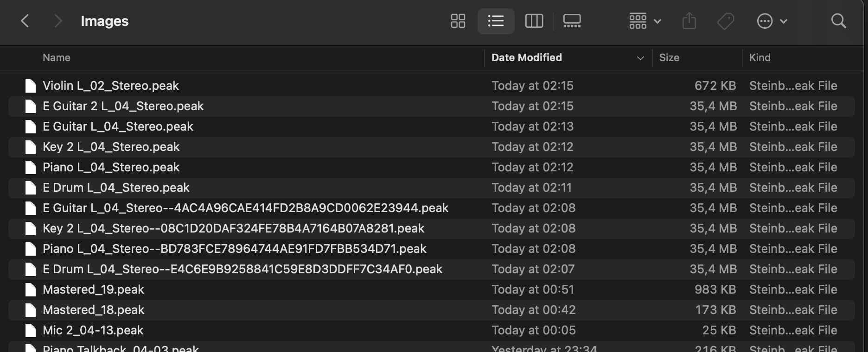Switch to list view

click(x=496, y=21)
